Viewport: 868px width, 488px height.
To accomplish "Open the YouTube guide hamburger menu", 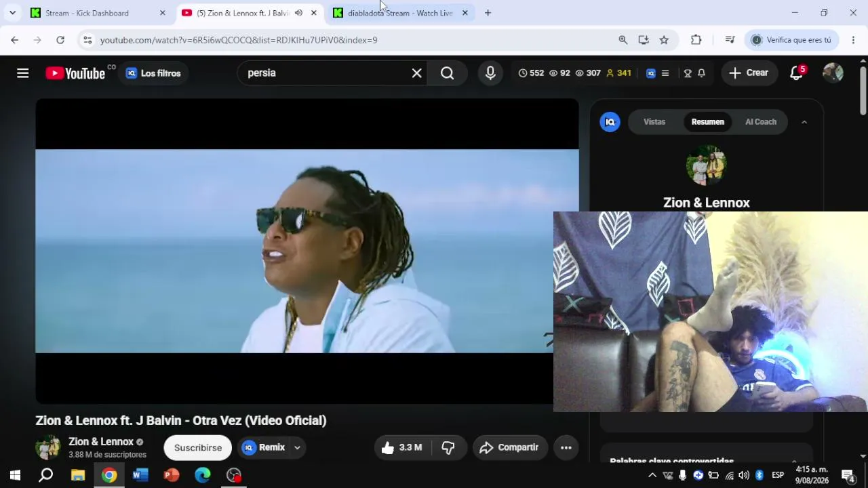I will point(23,73).
